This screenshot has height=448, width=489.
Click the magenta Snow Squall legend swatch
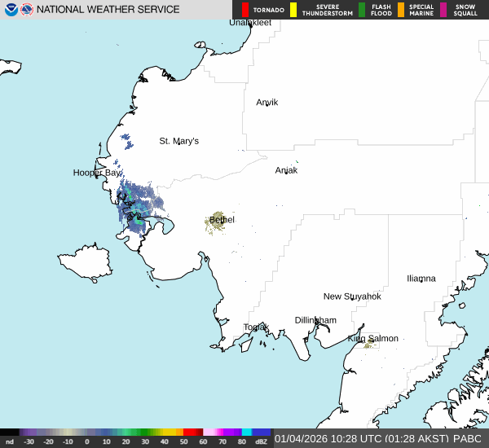point(443,10)
